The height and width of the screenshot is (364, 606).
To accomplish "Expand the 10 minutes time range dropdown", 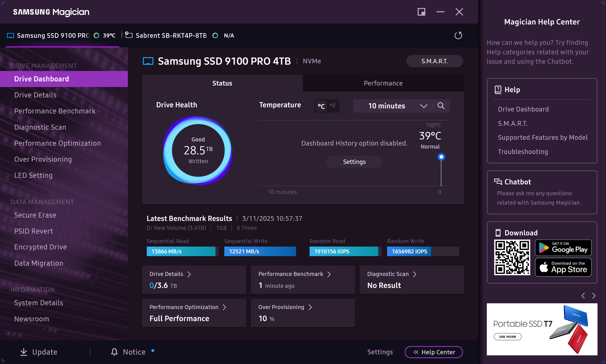I will (x=423, y=106).
